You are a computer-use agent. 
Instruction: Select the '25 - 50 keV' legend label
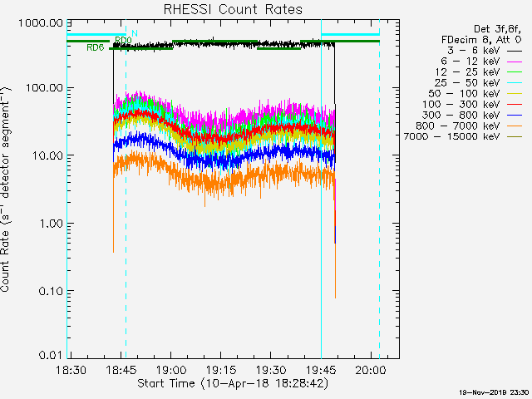tap(467, 83)
